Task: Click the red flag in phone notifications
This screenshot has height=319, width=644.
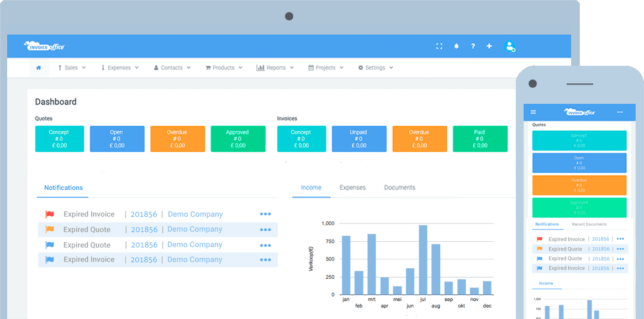Action: point(540,239)
